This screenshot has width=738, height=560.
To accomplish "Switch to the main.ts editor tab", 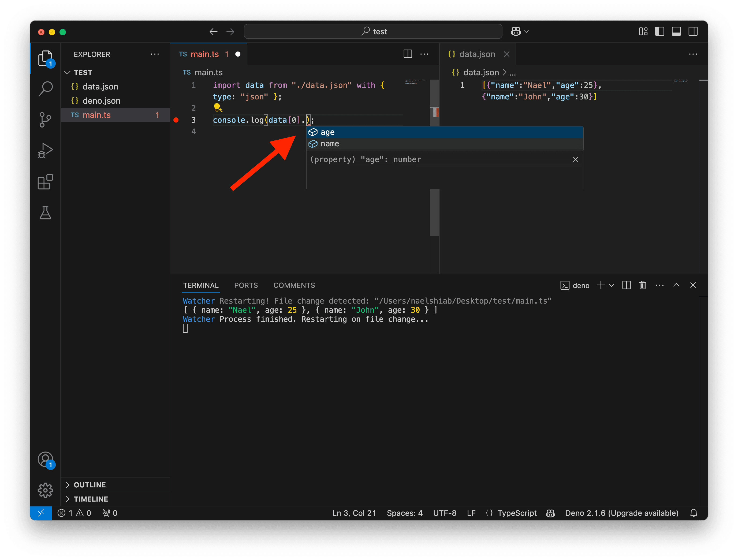I will pyautogui.click(x=208, y=54).
